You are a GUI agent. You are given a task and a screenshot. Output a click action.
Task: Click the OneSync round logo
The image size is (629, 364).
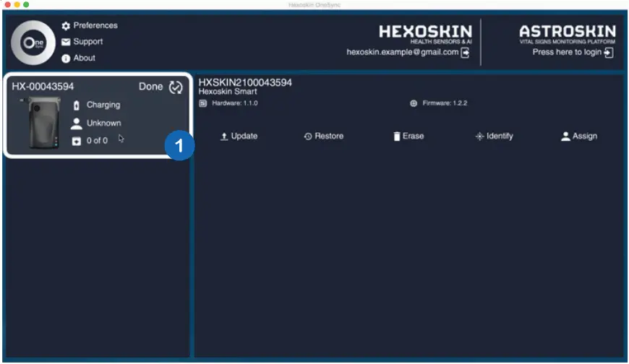pos(33,43)
